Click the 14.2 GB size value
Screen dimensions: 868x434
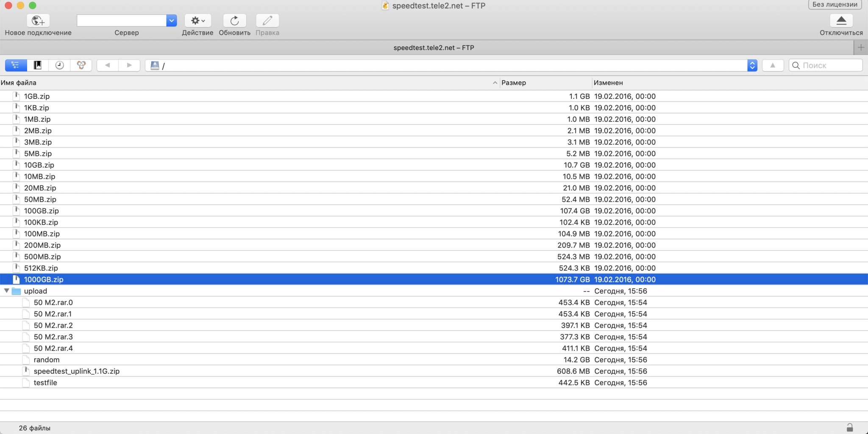(x=576, y=359)
